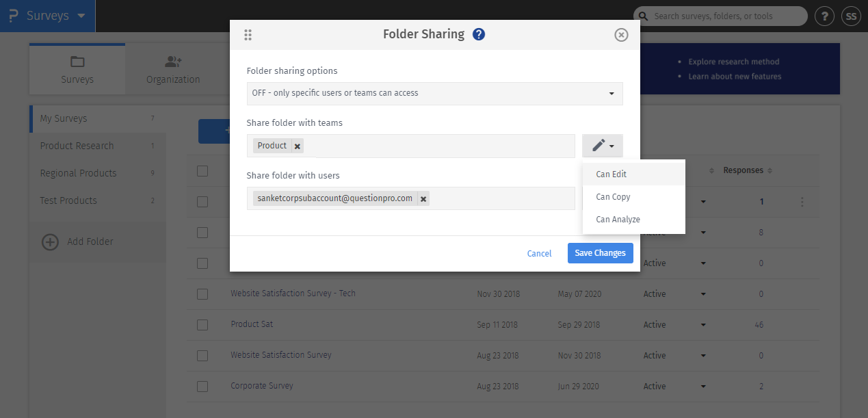
Task: Remove the Product team tag
Action: 298,146
